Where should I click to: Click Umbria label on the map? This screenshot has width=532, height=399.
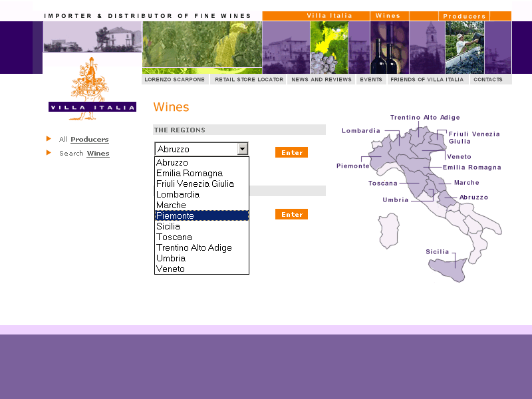coord(395,200)
